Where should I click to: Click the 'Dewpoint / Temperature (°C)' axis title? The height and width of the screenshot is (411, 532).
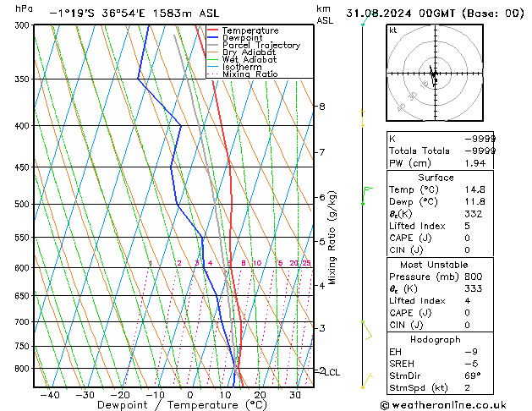(x=182, y=405)
